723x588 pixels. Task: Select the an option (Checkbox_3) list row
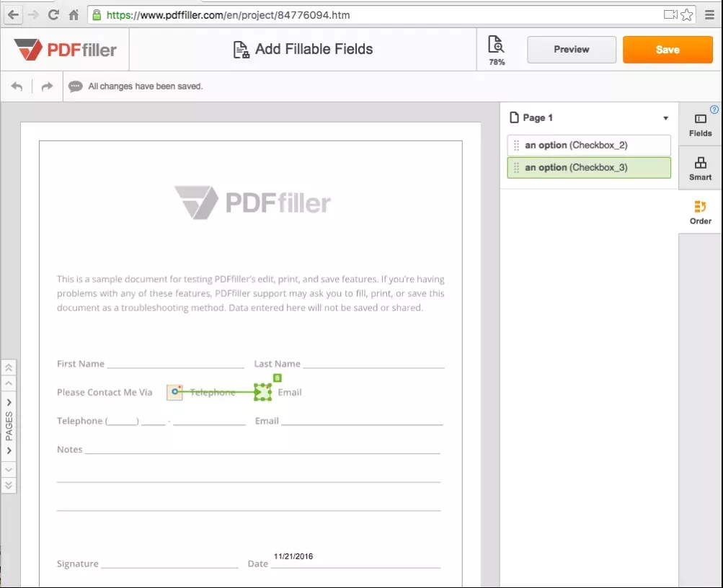tap(589, 168)
